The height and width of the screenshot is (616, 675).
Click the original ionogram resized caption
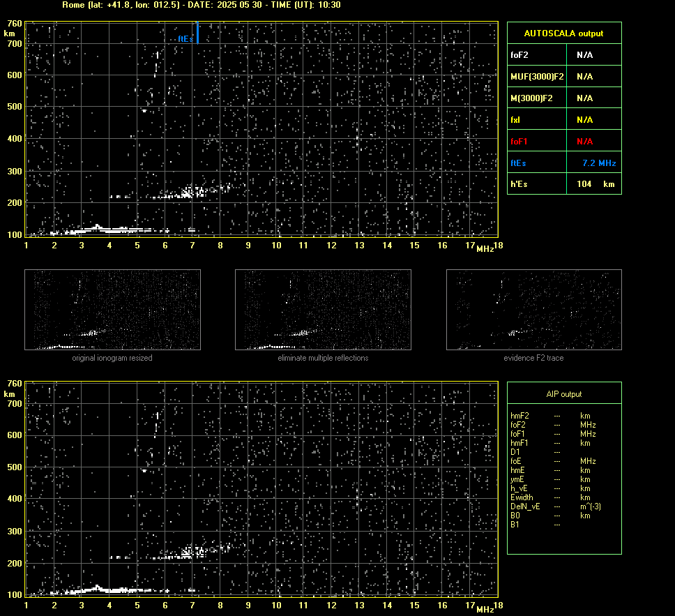(x=112, y=358)
